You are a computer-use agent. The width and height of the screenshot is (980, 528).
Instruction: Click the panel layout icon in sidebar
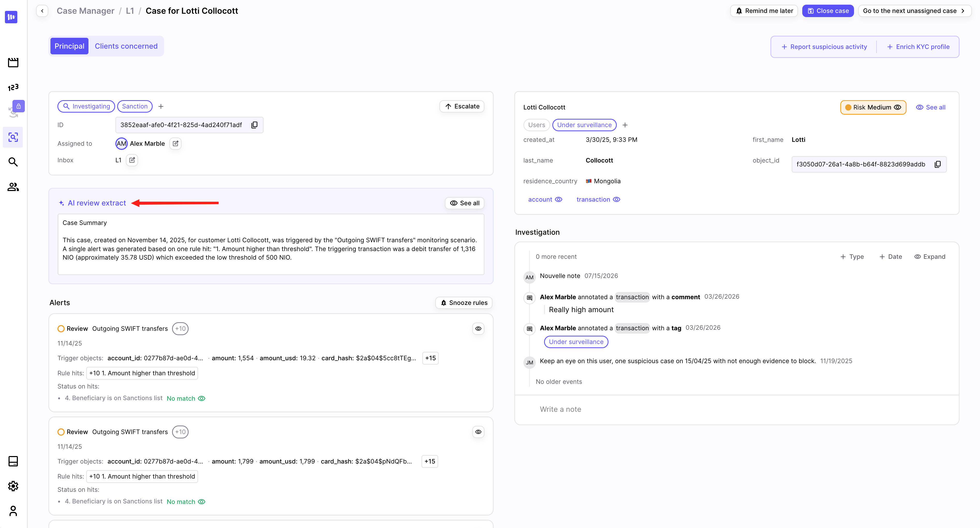tap(13, 461)
